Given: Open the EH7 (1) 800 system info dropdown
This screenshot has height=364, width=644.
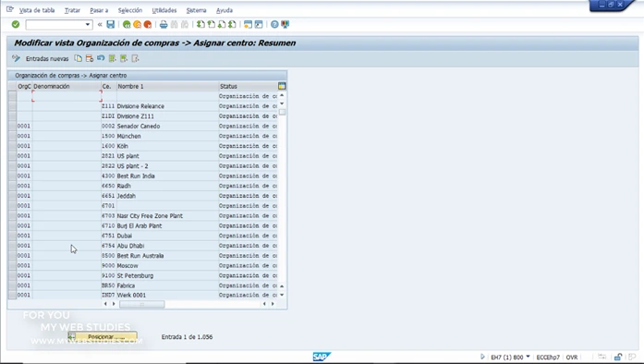Looking at the screenshot, I should (528, 357).
